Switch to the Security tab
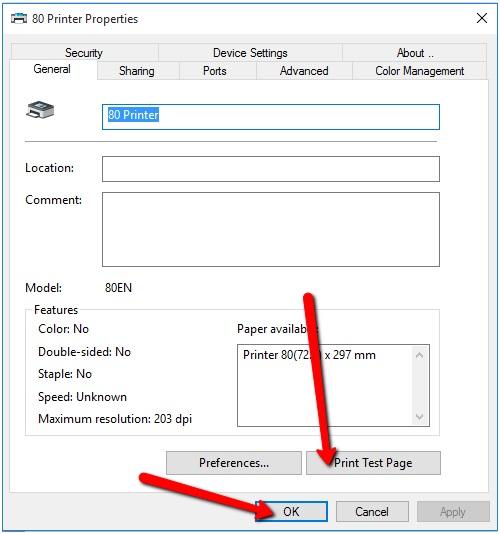The height and width of the screenshot is (534, 500). pos(84,53)
